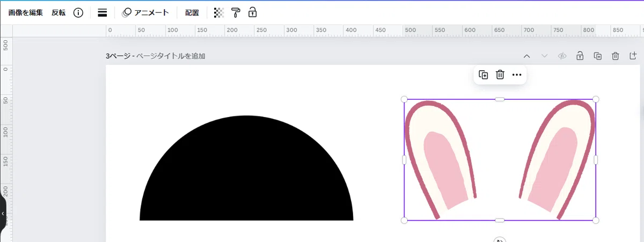
Task: Click the top middle pill handle of selection
Action: point(500,99)
